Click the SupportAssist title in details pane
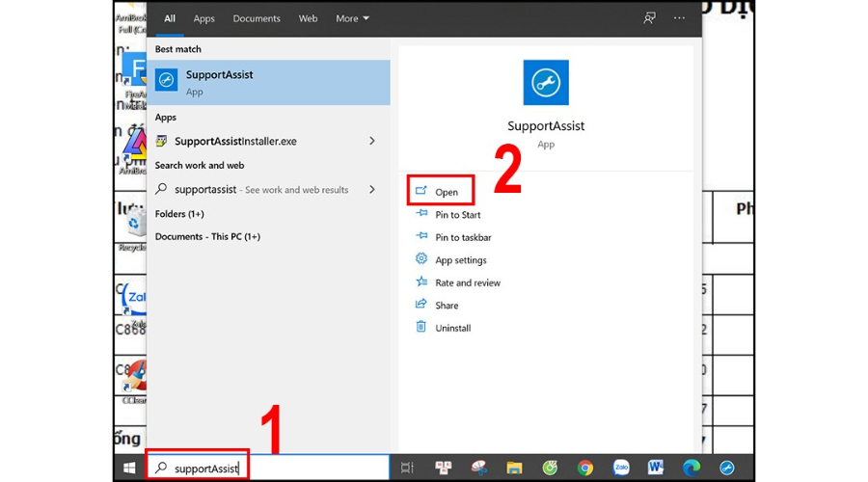Viewport: 868px width, 482px height. pos(546,125)
